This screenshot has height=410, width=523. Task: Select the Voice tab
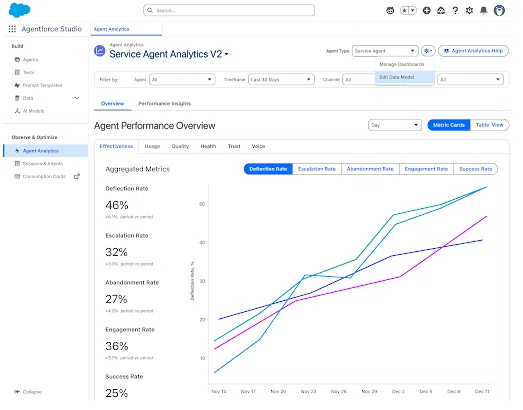pos(258,146)
